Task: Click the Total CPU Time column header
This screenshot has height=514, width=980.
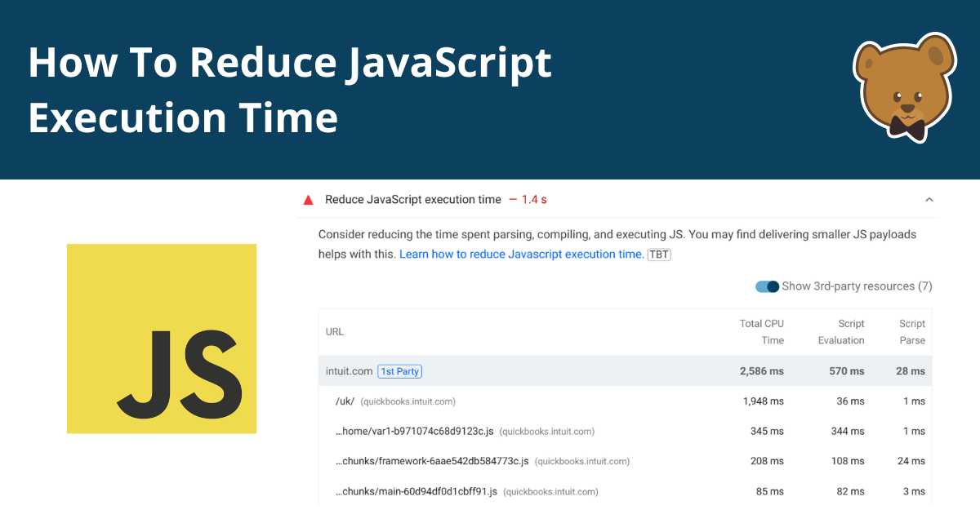Action: tap(761, 332)
